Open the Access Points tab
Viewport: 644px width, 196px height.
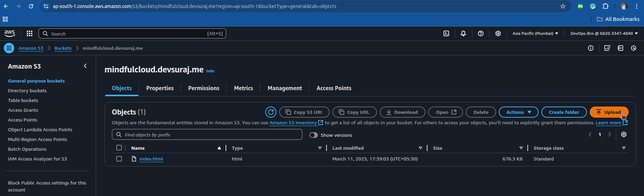tap(334, 88)
